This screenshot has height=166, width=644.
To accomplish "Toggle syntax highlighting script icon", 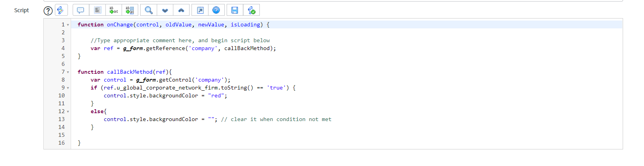I will pyautogui.click(x=60, y=10).
